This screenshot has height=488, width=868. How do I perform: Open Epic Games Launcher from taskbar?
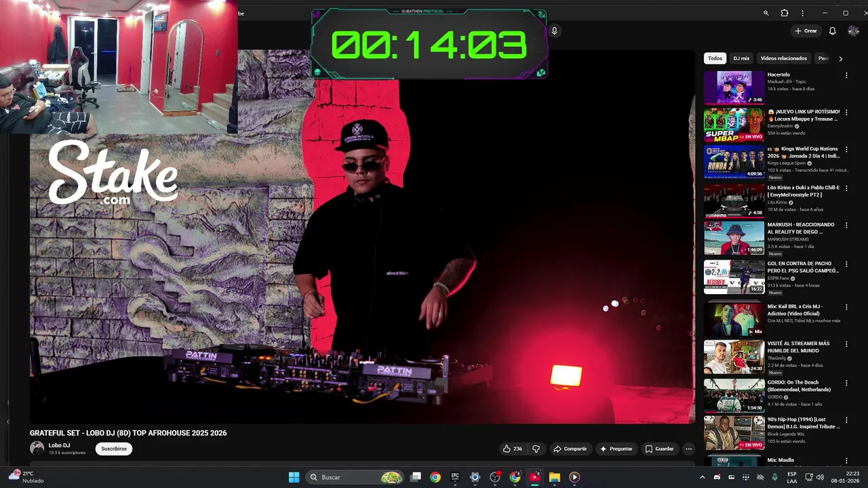click(455, 477)
